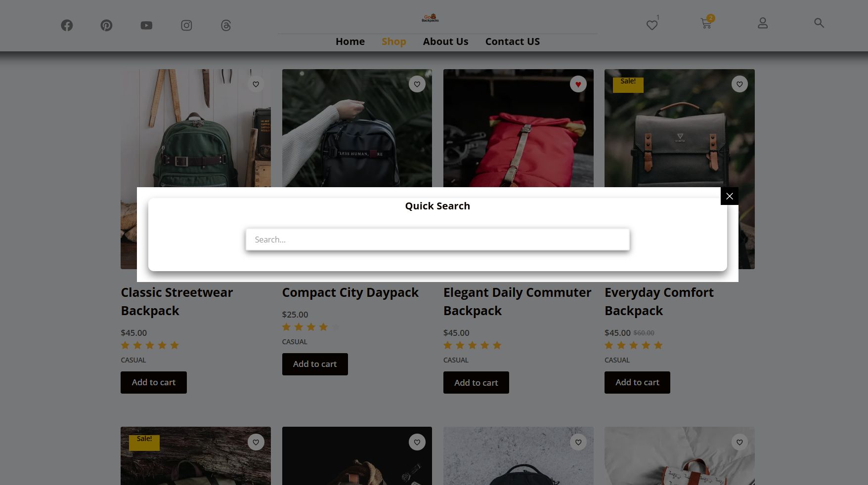This screenshot has height=485, width=868.
Task: Close the Quick Search popup
Action: [730, 196]
